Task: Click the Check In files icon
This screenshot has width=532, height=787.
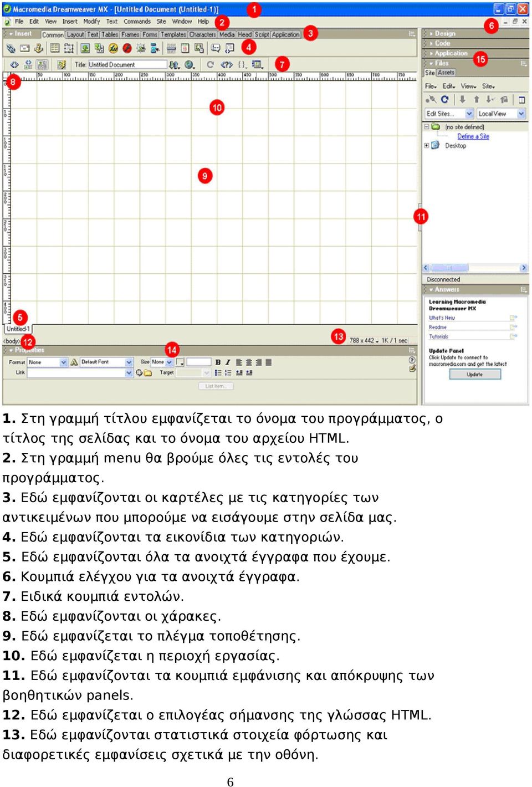Action: 504,100
